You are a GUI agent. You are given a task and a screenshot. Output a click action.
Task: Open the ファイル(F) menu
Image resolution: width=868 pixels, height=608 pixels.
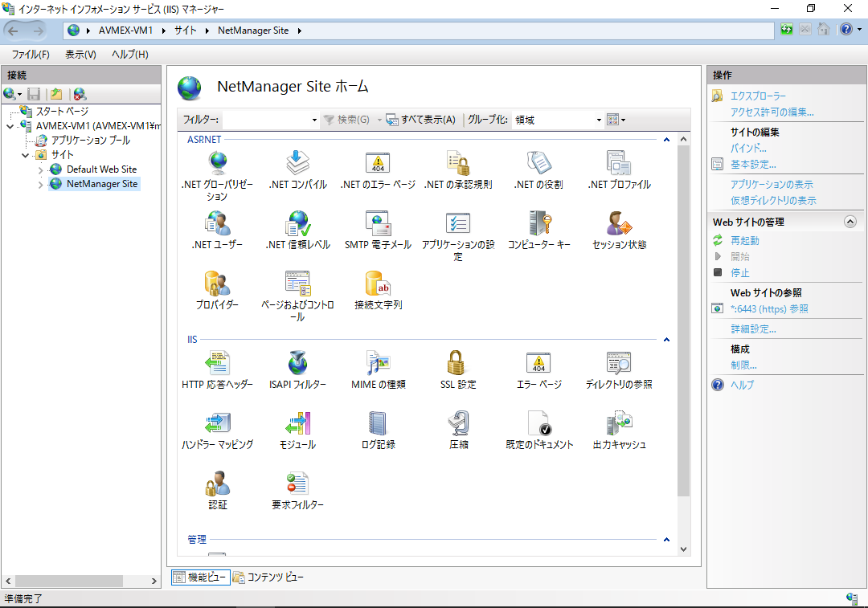pos(31,55)
